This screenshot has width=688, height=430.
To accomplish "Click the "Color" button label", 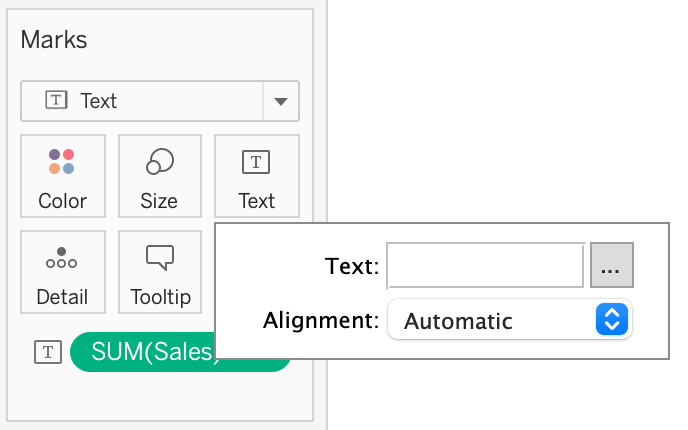I will coord(62,200).
